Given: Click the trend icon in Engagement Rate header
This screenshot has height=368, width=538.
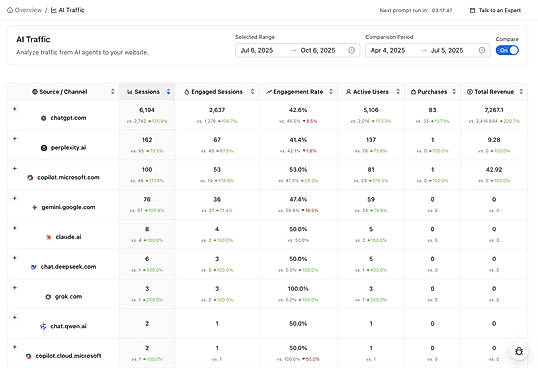Looking at the screenshot, I should click(x=269, y=92).
